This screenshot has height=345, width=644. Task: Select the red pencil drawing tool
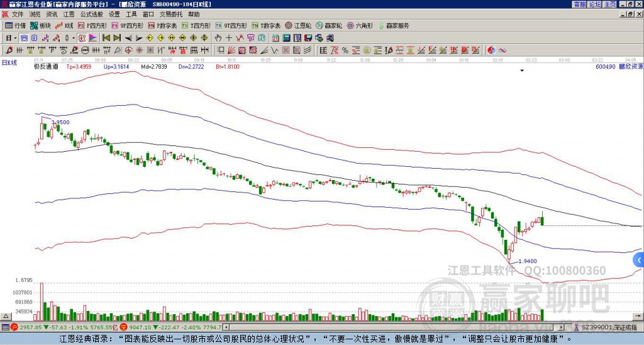pos(9,50)
